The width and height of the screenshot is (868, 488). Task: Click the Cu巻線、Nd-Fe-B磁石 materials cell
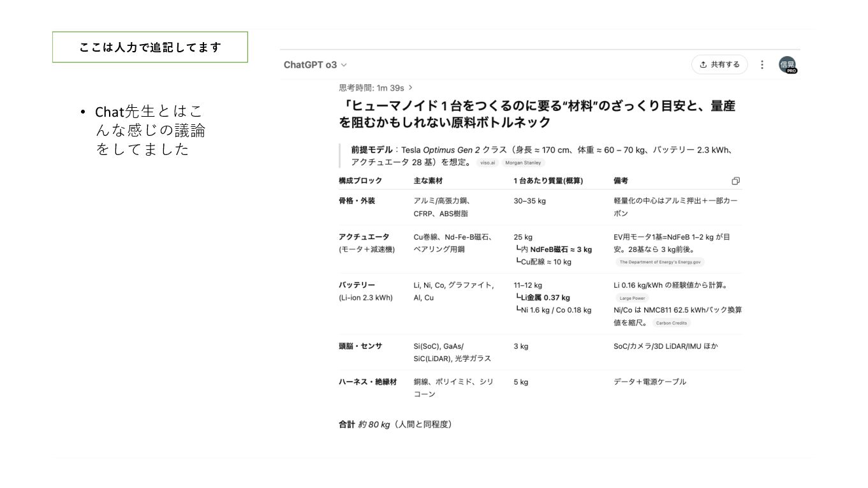[x=453, y=243]
